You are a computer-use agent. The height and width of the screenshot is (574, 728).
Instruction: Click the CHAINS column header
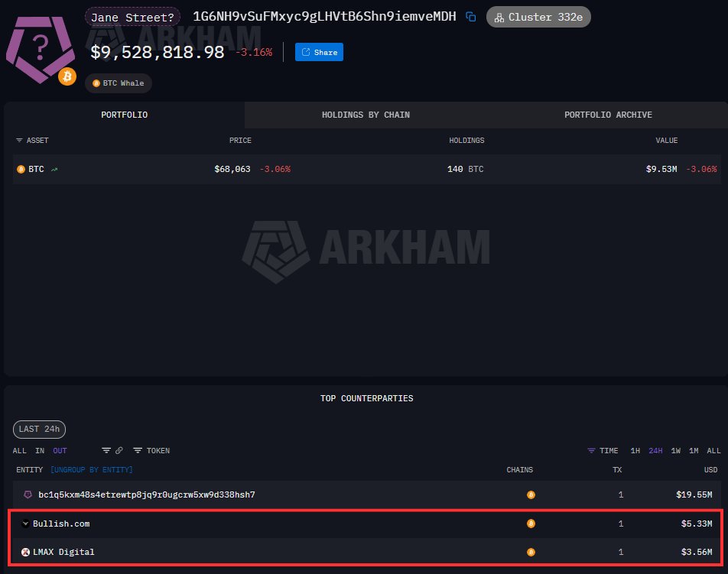pyautogui.click(x=519, y=469)
